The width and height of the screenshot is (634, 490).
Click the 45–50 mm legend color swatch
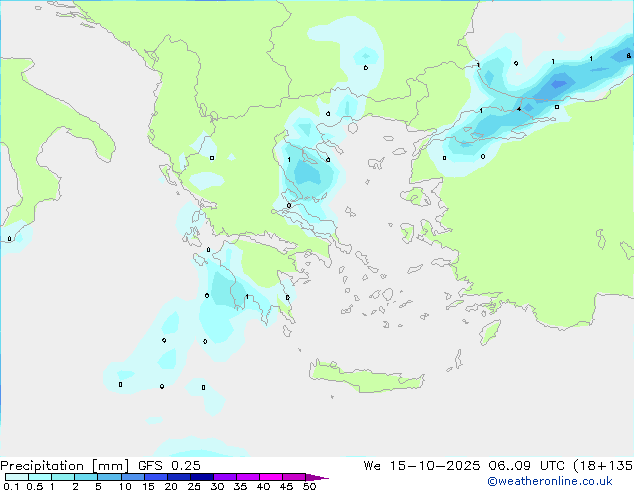click(294, 477)
